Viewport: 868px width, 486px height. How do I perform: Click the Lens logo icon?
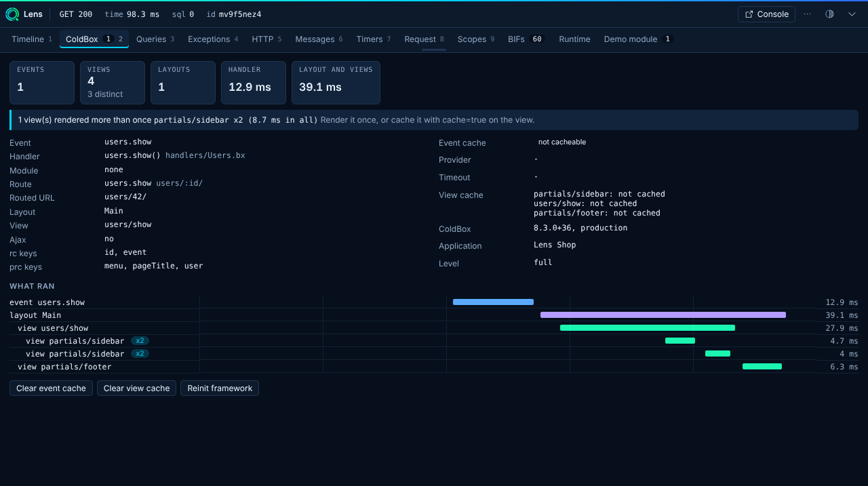tap(13, 14)
